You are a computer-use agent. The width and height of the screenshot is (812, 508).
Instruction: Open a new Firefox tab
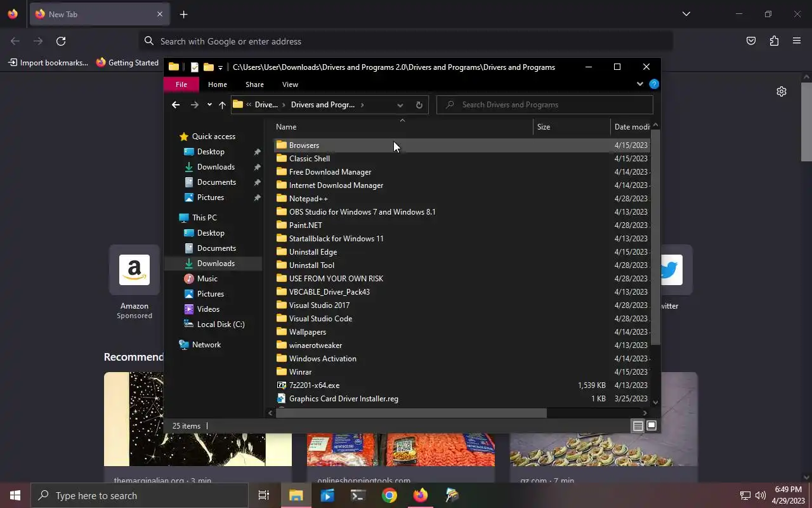pos(183,14)
